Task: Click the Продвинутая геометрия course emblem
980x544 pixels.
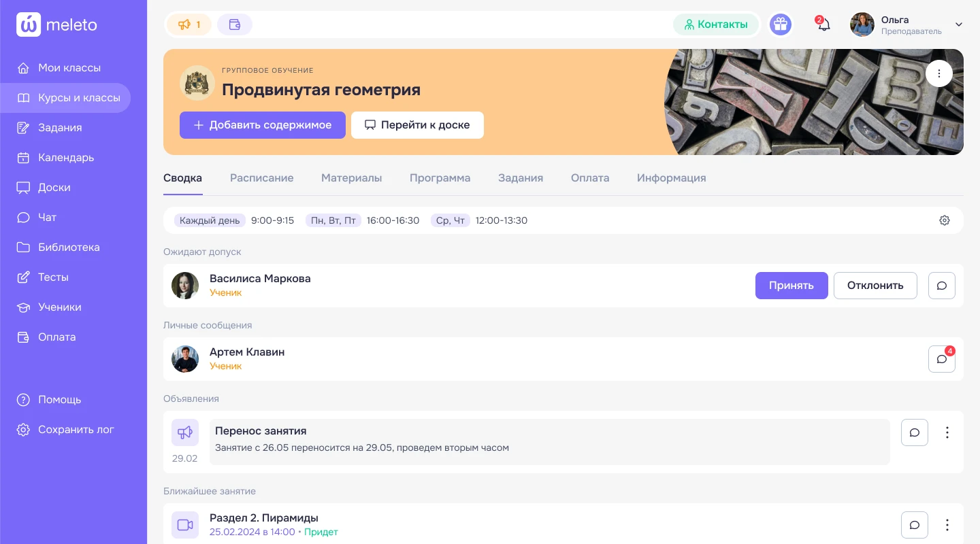Action: [197, 83]
